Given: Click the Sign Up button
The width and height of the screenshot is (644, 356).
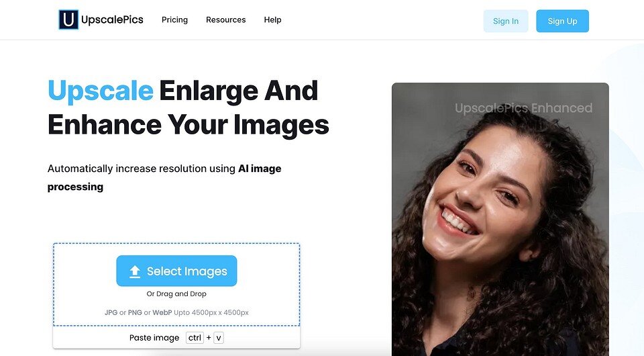Looking at the screenshot, I should (x=562, y=21).
